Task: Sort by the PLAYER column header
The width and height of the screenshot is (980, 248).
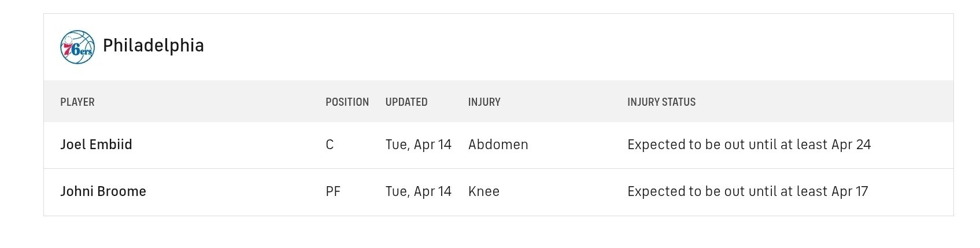Action: pos(77,102)
